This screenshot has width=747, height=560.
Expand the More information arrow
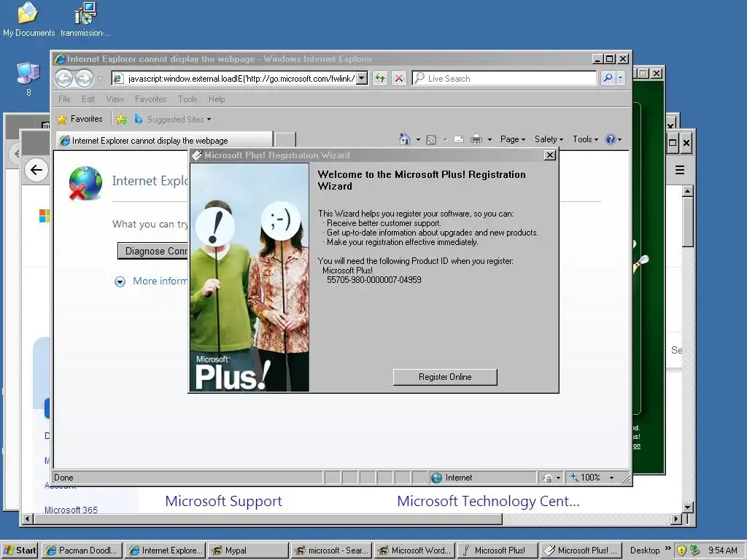pos(120,282)
